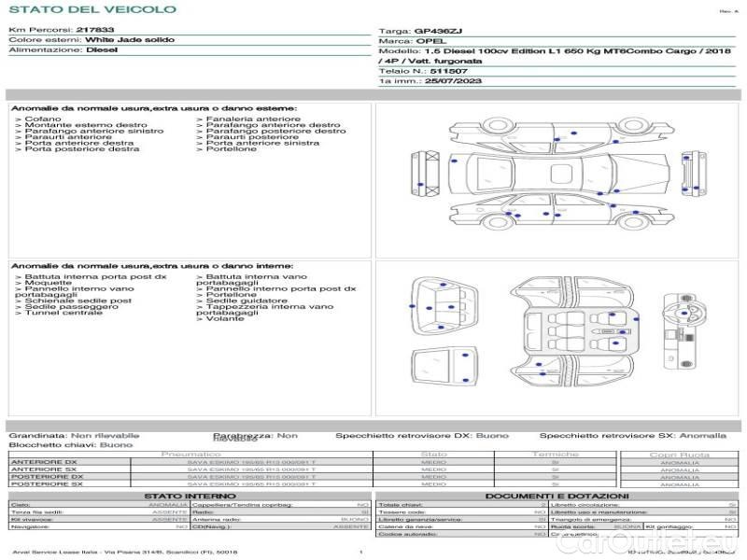Select the front-view car diagram on the left
The image size is (747, 560).
point(426,172)
